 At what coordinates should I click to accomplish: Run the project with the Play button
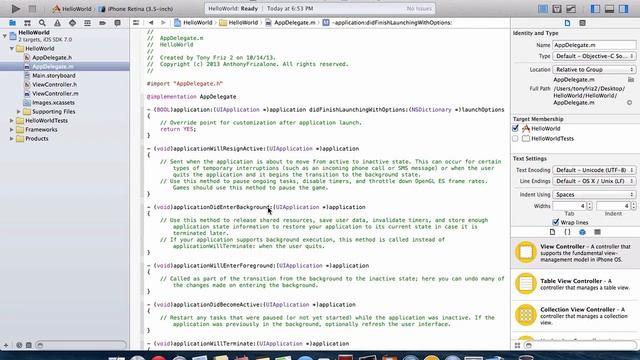pyautogui.click(x=16, y=9)
